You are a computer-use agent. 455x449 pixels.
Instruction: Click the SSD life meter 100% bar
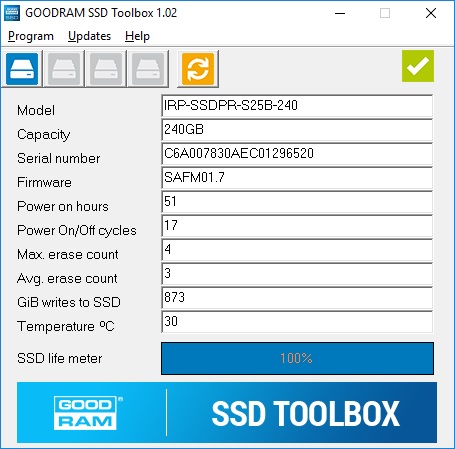tap(297, 358)
